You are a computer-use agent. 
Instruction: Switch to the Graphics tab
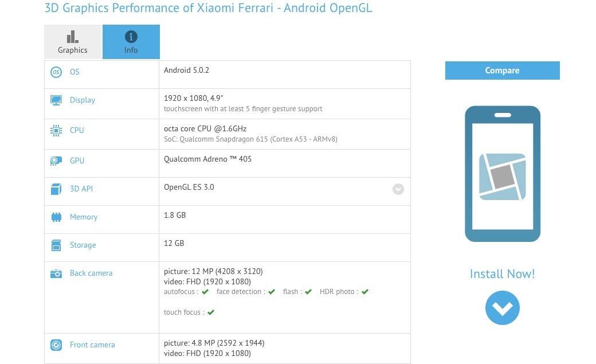[x=73, y=42]
